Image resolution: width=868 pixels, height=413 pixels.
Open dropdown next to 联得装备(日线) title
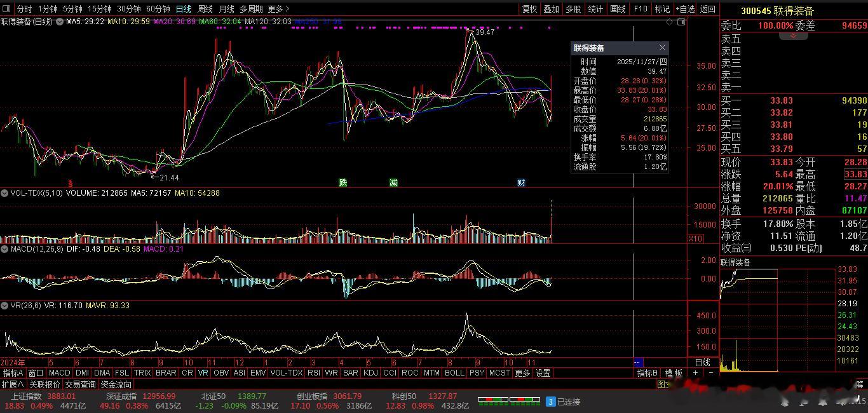tap(60, 22)
